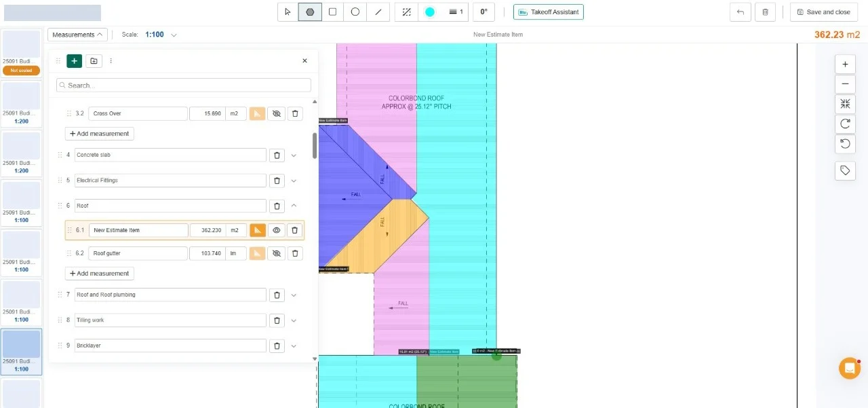868x408 pixels.
Task: Change the lm unit for Roof gutter
Action: click(235, 253)
